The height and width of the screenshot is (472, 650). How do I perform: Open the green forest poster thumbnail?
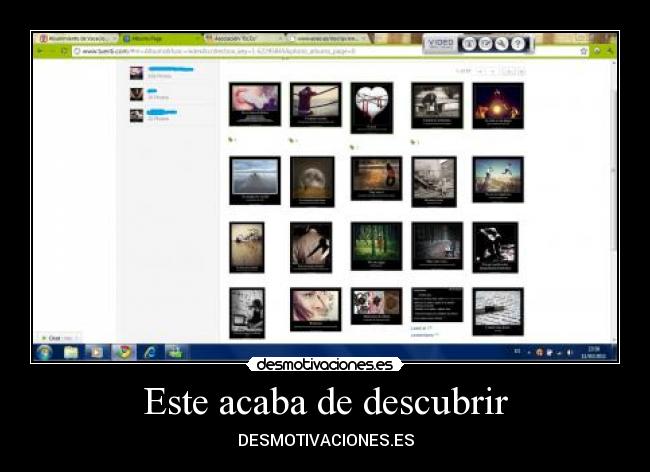tap(376, 246)
